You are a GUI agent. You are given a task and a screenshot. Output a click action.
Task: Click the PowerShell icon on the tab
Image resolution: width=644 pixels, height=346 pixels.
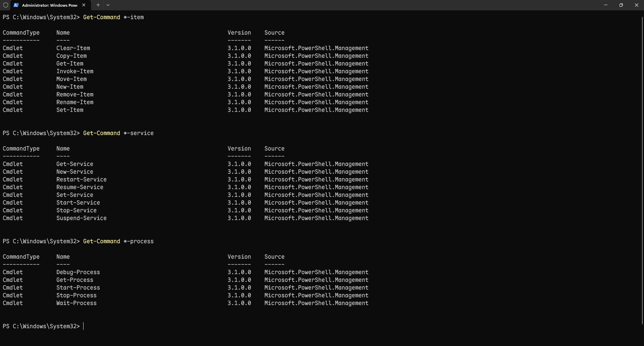15,5
